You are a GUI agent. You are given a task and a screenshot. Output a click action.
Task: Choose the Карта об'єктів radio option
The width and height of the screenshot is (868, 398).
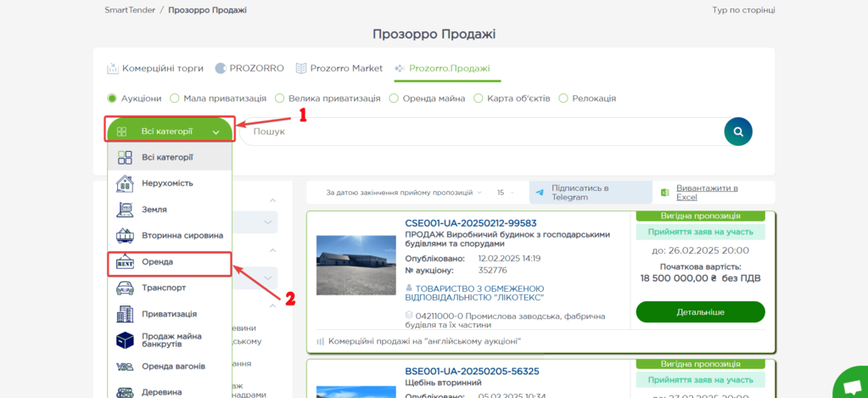click(x=479, y=98)
